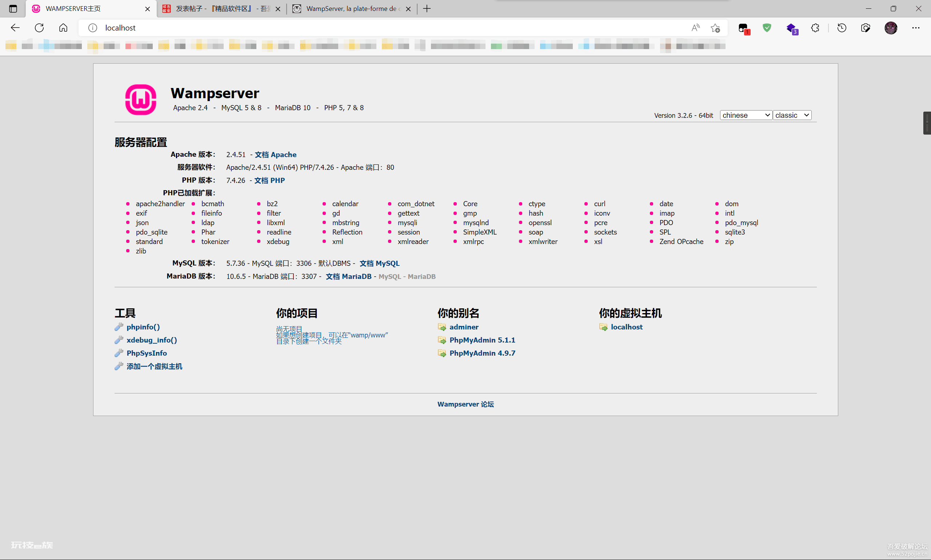Click the apache2handler extension entry
This screenshot has width=931, height=560.
pos(160,204)
